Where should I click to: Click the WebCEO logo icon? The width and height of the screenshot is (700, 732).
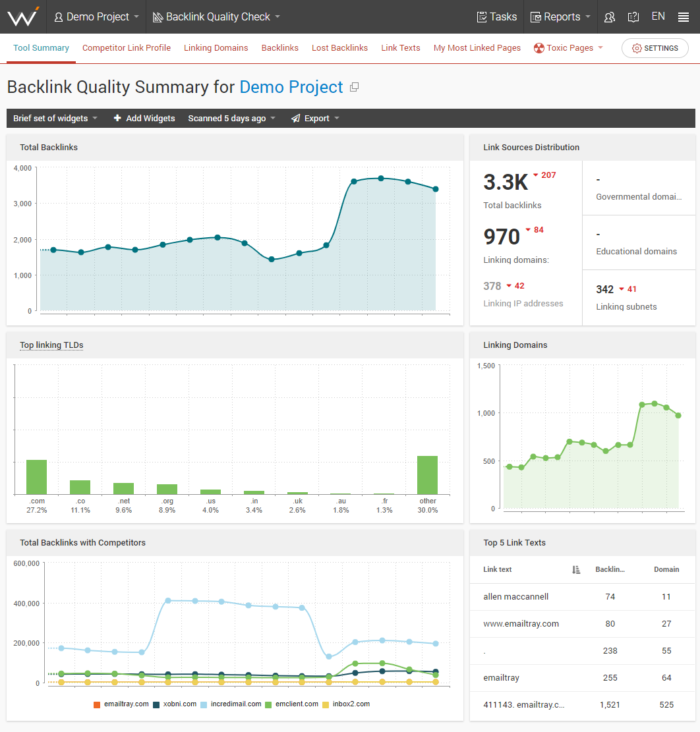[23, 17]
